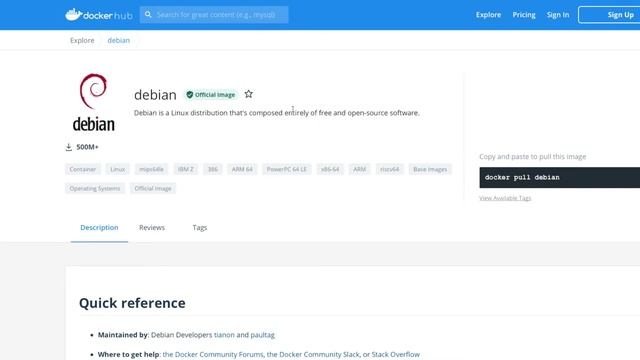This screenshot has width=640, height=360.
Task: Click the x86-64 tag chip
Action: (330, 169)
